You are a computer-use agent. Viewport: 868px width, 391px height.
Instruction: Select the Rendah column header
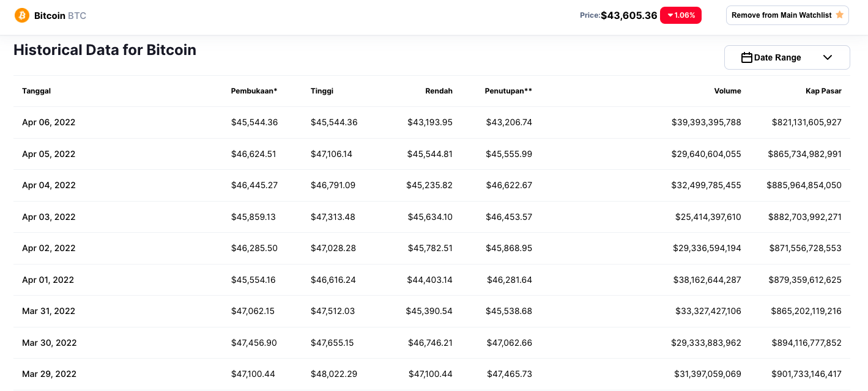[439, 91]
